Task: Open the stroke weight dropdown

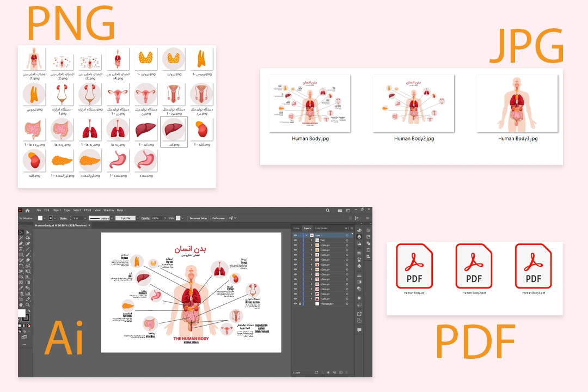Action: pyautogui.click(x=85, y=218)
